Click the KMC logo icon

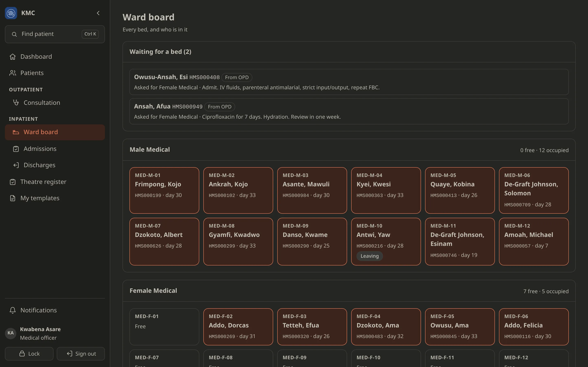(x=11, y=13)
